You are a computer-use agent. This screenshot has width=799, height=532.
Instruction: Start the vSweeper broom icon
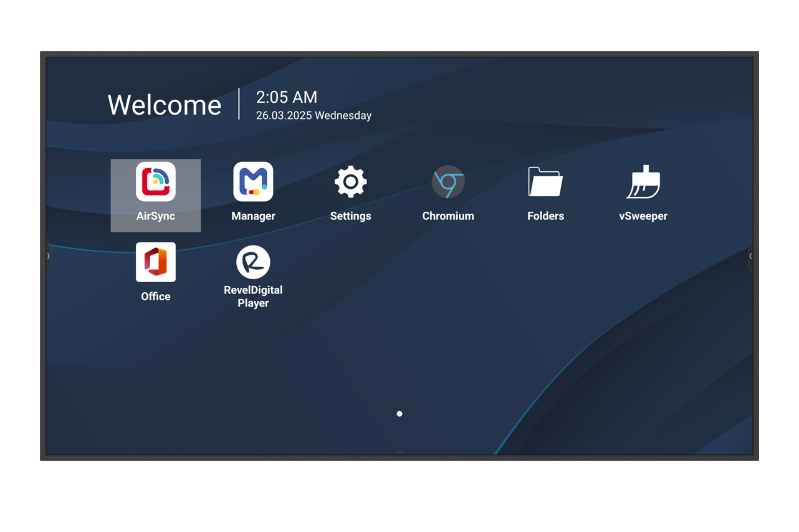click(643, 182)
